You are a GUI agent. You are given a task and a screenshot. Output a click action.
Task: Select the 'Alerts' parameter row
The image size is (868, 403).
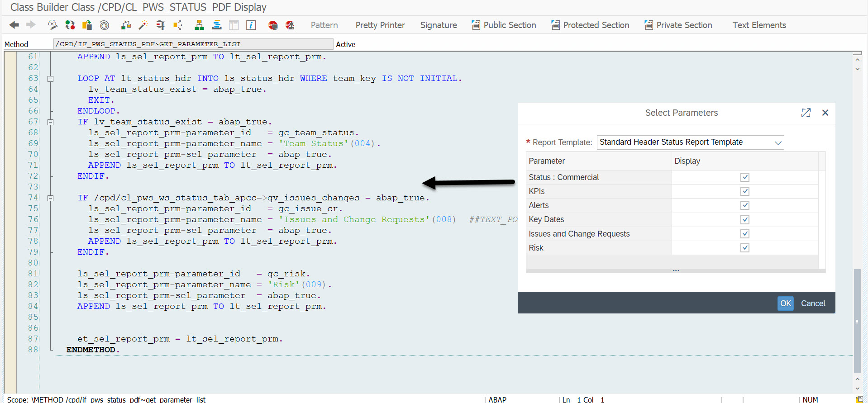tap(672, 205)
